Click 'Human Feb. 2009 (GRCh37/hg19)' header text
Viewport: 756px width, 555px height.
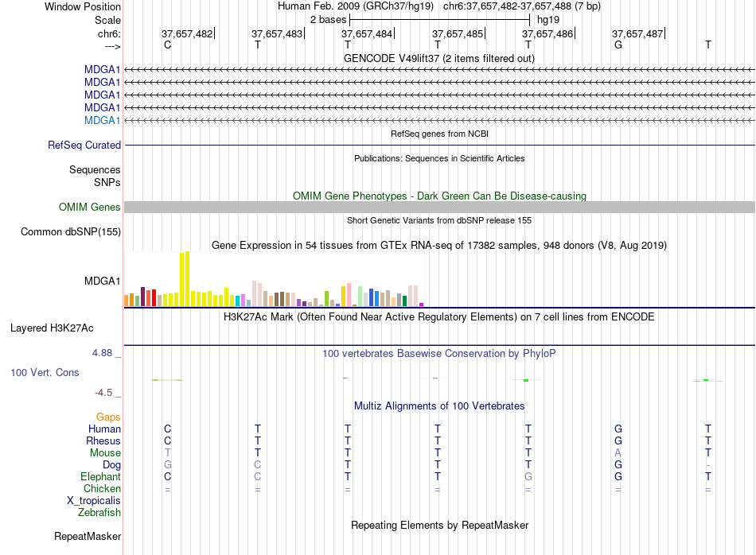[x=356, y=6]
